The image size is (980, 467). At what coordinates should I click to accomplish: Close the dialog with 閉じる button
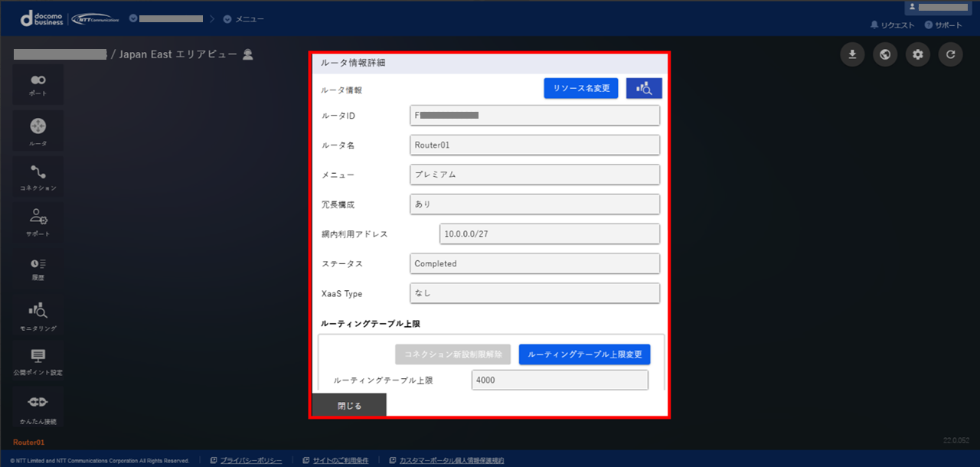click(349, 405)
